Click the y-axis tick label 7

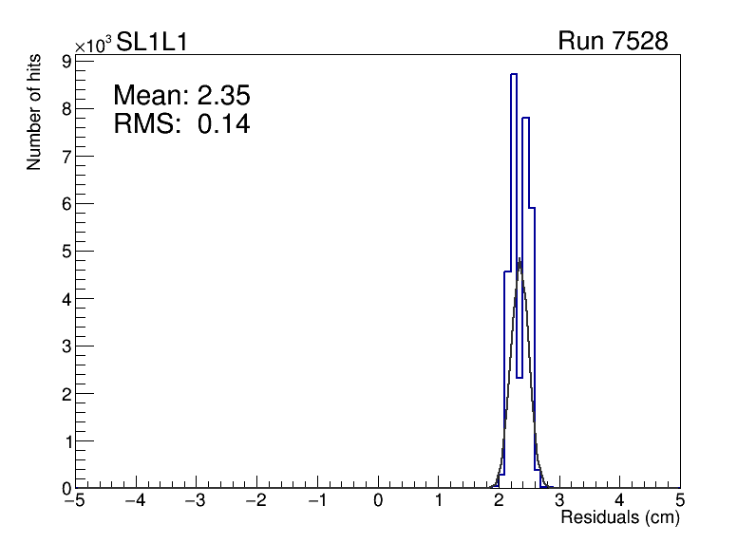point(66,157)
